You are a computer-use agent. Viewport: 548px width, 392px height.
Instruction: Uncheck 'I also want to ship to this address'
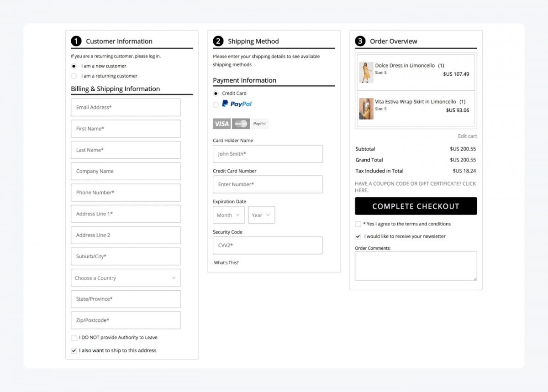[74, 350]
